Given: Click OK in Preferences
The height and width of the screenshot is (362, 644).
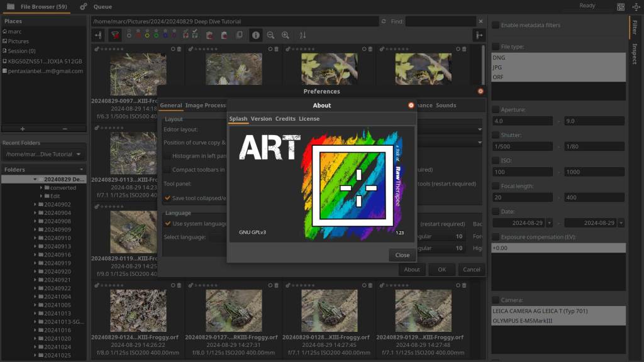Looking at the screenshot, I should 441,270.
